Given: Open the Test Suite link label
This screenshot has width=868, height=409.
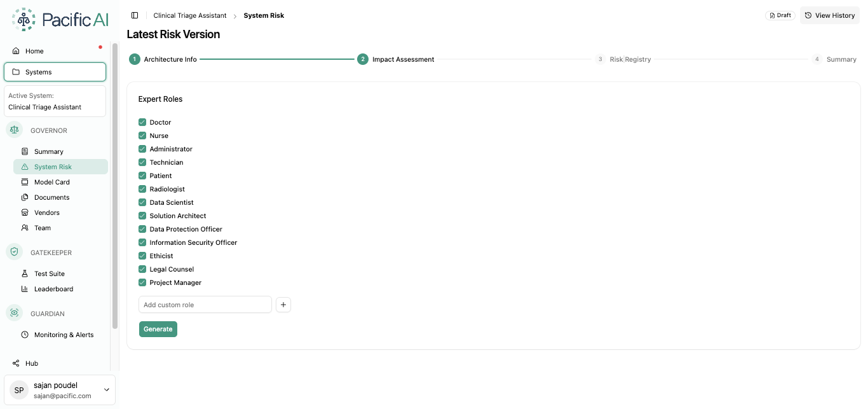Looking at the screenshot, I should click(x=50, y=274).
